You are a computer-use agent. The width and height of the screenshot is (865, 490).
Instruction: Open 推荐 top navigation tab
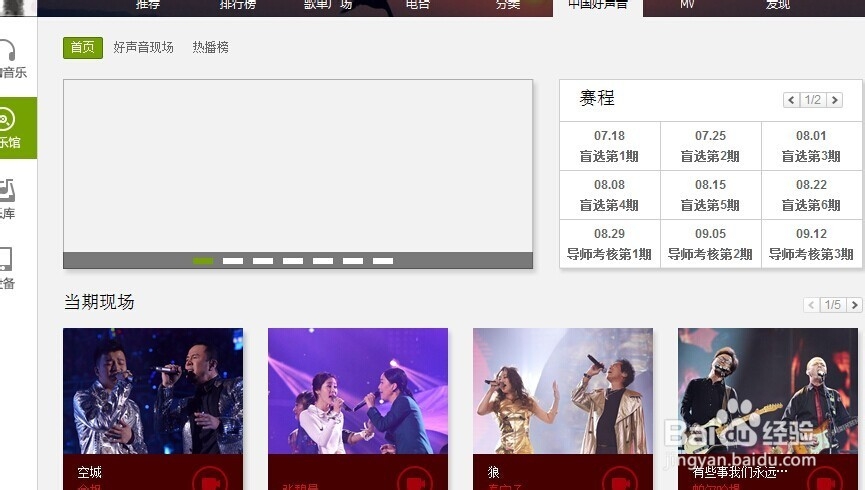pos(148,6)
